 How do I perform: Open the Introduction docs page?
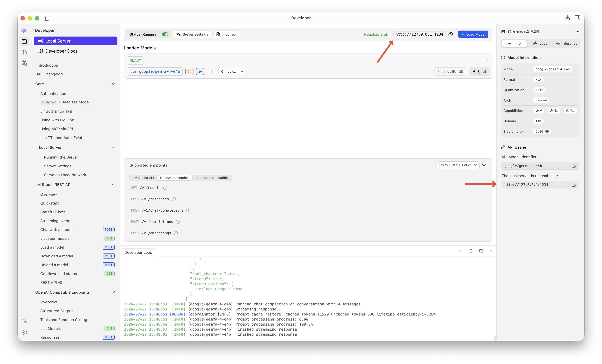(47, 65)
